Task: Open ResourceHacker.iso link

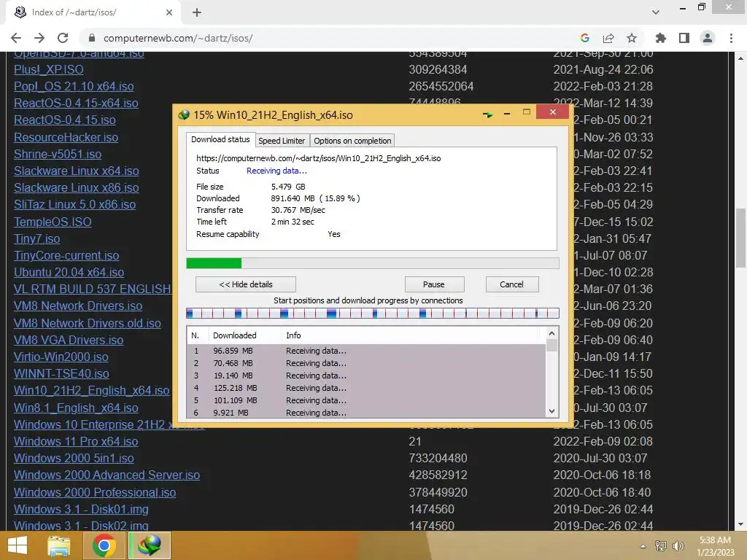Action: pyautogui.click(x=66, y=137)
